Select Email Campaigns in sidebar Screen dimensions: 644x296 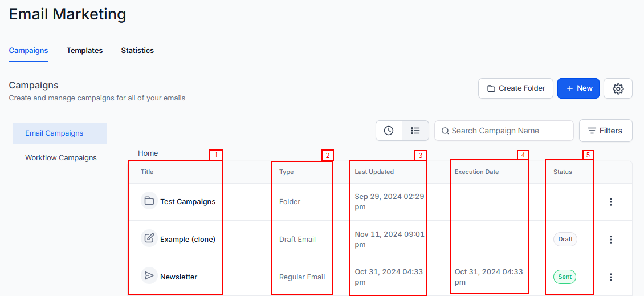(x=54, y=133)
